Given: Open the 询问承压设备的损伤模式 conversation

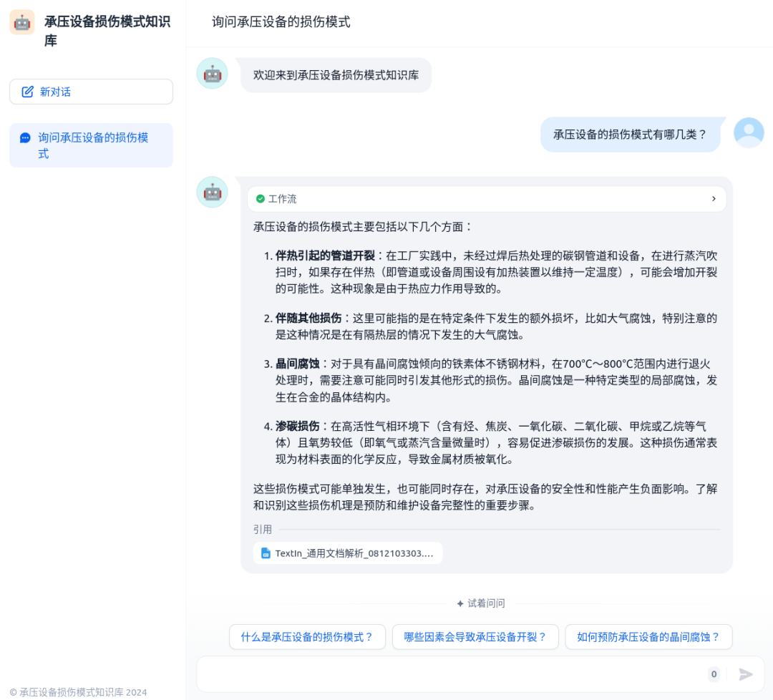Looking at the screenshot, I should pyautogui.click(x=91, y=145).
